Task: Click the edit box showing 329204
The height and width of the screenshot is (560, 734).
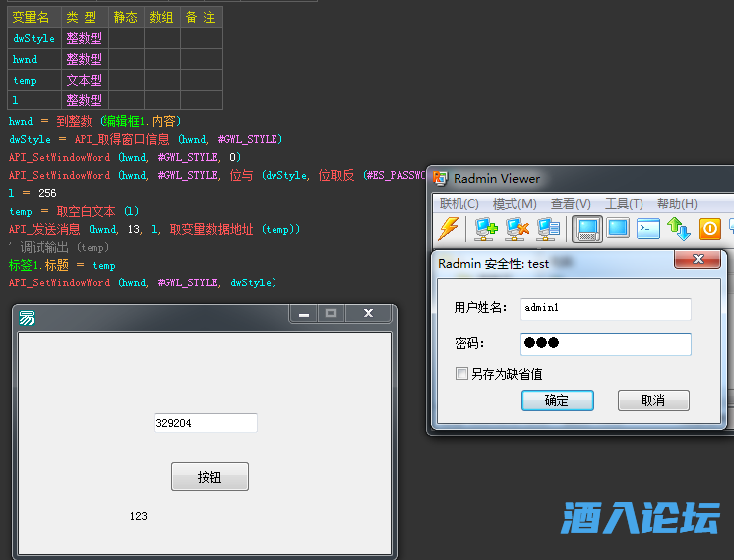Action: click(x=205, y=423)
